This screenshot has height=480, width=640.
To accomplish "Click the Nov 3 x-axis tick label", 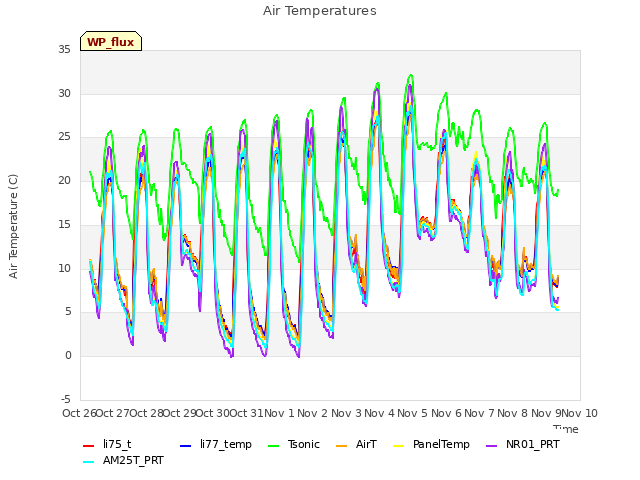I will click(346, 413).
